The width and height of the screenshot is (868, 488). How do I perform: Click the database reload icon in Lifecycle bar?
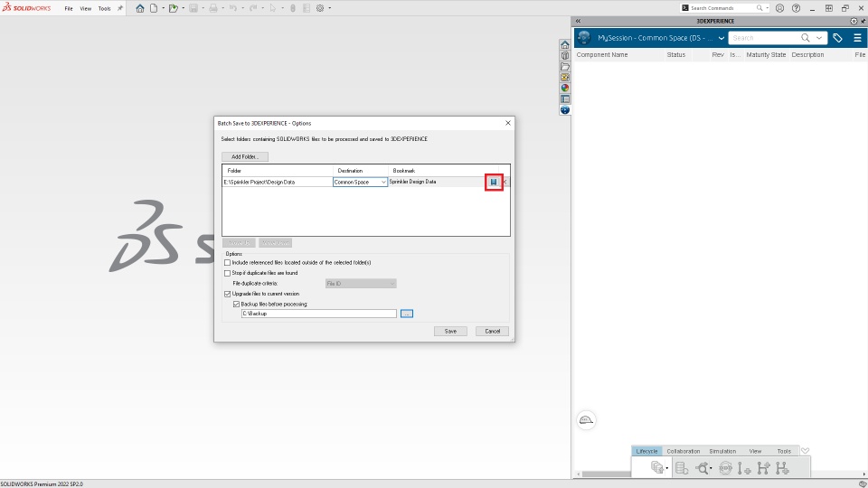[x=682, y=468]
